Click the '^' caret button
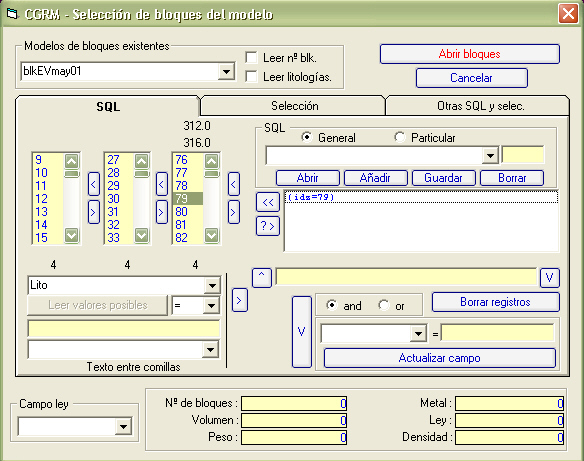584x461 pixels. [x=261, y=277]
